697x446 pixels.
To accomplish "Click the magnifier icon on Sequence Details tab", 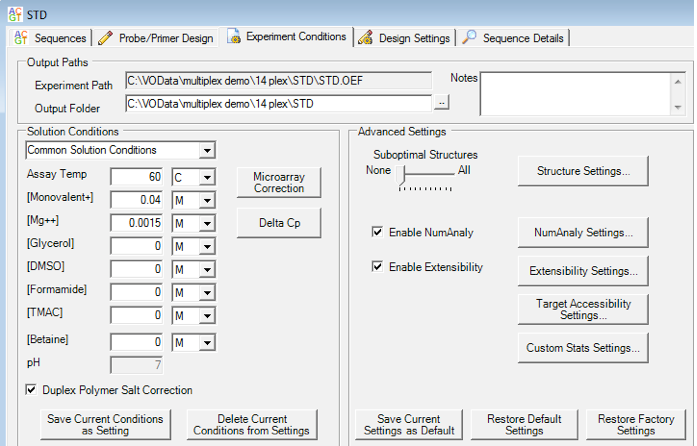I will click(x=469, y=38).
